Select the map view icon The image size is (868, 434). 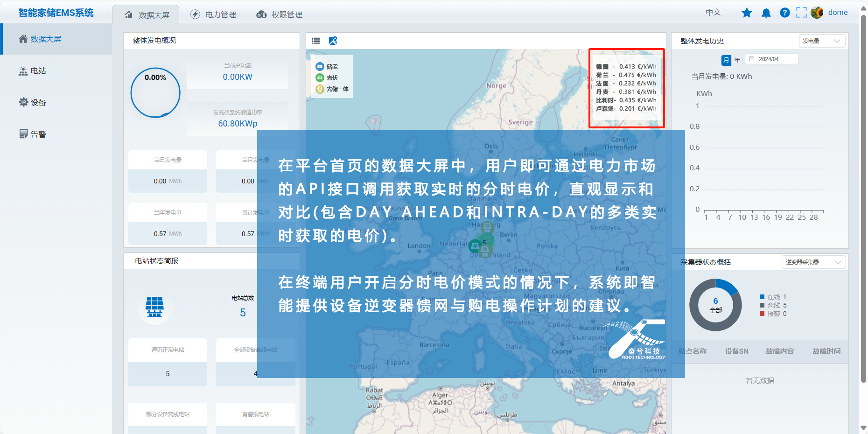(333, 41)
